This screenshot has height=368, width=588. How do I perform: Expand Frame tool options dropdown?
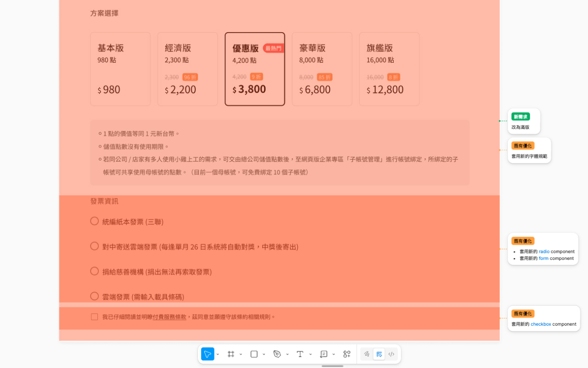pyautogui.click(x=241, y=354)
